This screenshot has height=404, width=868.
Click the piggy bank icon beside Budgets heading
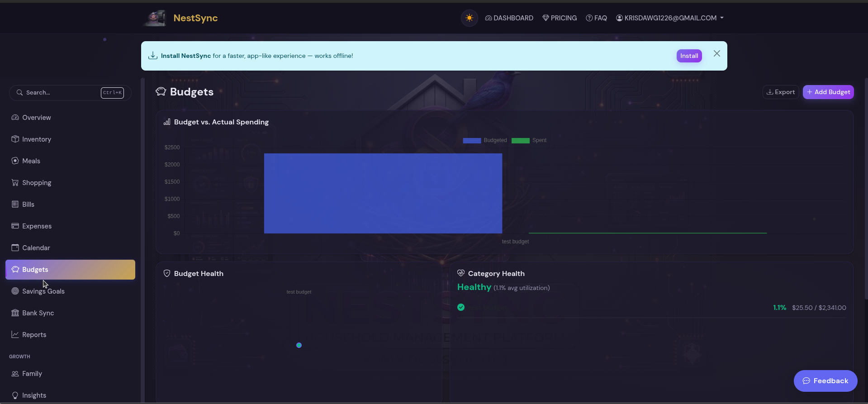(161, 92)
